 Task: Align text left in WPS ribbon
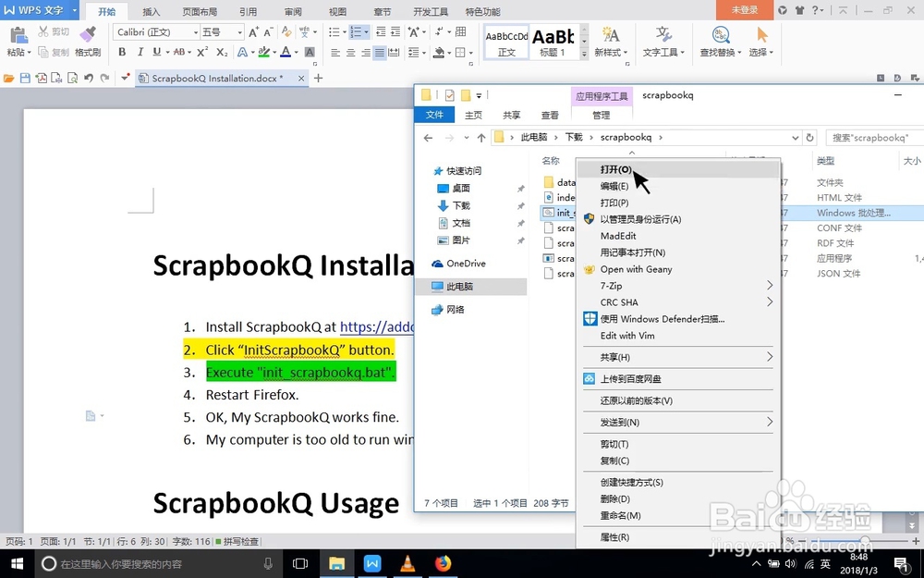click(x=335, y=53)
